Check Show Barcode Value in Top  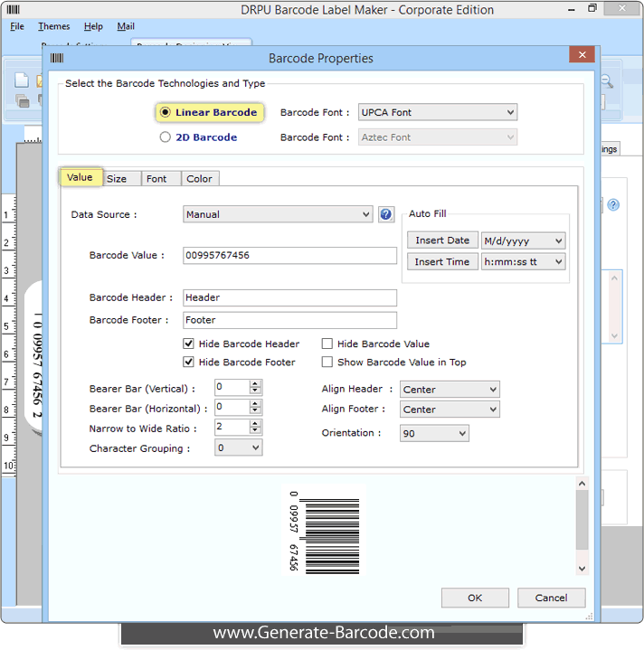(x=327, y=363)
